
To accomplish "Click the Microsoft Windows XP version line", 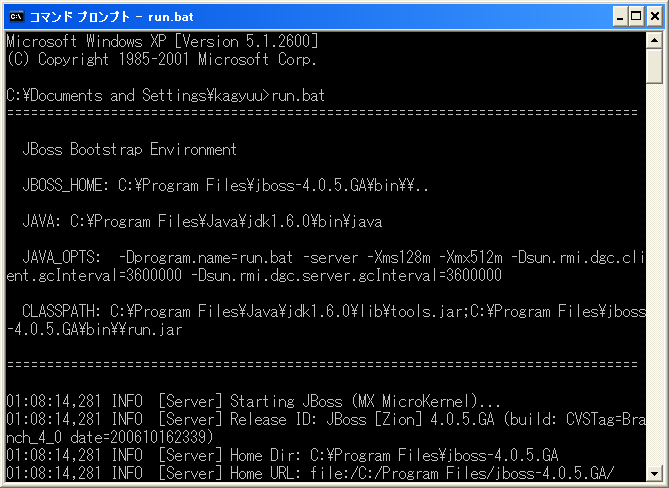I will 162,41.
